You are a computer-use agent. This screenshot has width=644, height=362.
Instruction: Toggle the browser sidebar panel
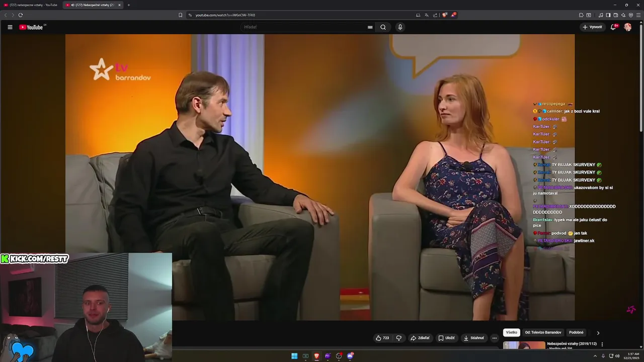pyautogui.click(x=608, y=15)
